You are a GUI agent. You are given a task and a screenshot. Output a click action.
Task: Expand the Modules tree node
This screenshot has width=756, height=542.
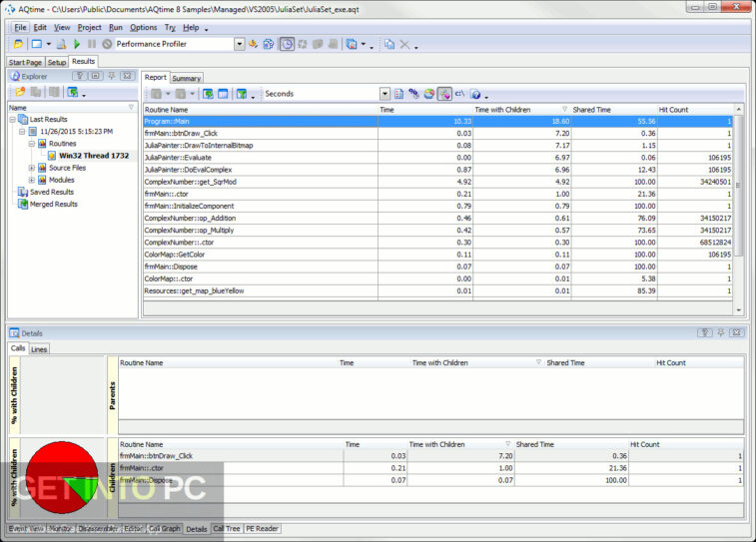[31, 181]
